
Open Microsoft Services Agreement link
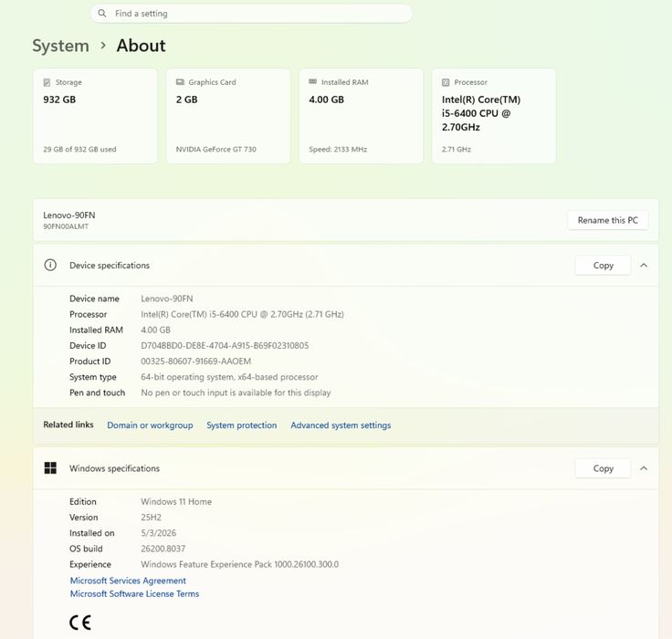tap(128, 581)
